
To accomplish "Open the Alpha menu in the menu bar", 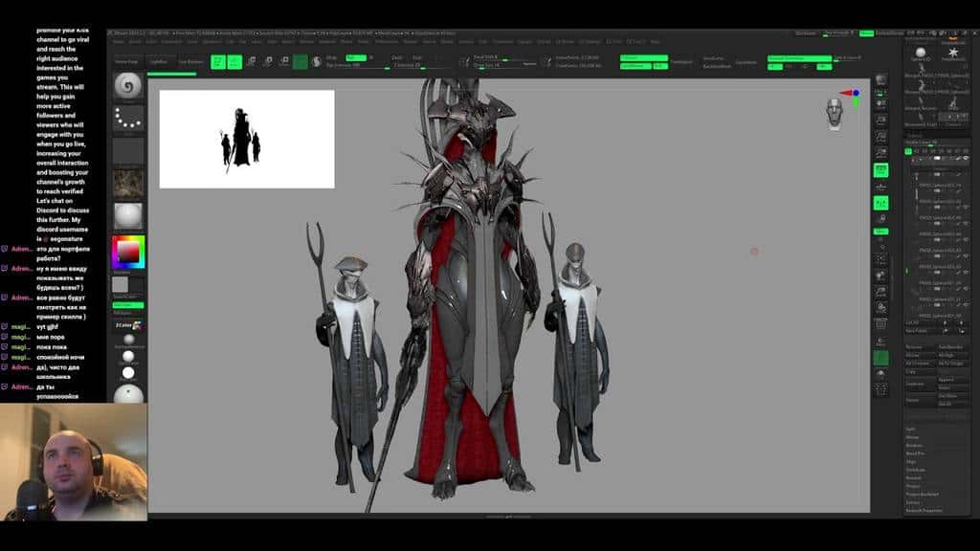I will (118, 42).
